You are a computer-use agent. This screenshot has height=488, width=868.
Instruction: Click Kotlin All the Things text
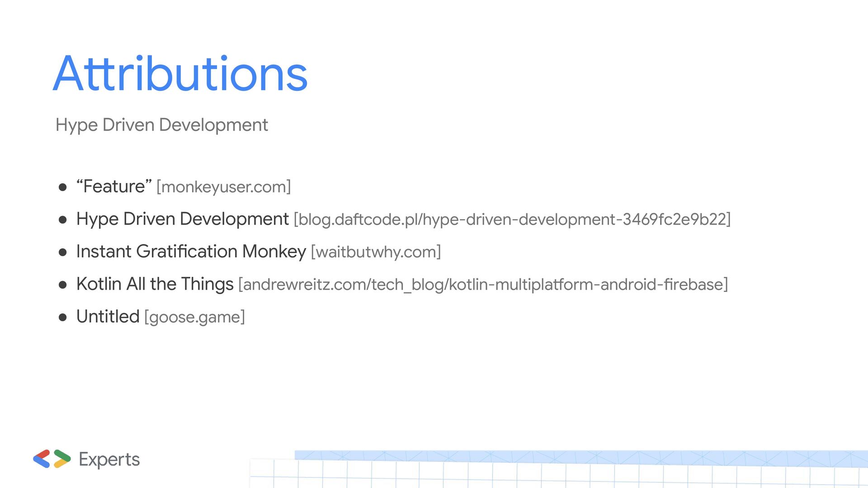pos(155,284)
